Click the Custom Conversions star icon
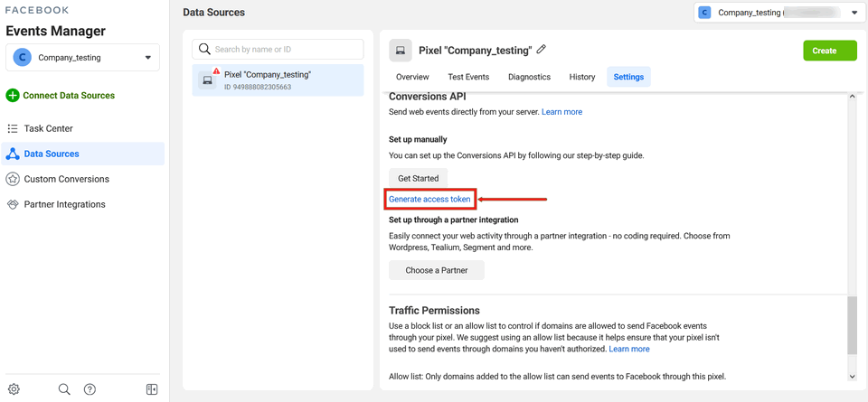The height and width of the screenshot is (402, 868). [12, 179]
